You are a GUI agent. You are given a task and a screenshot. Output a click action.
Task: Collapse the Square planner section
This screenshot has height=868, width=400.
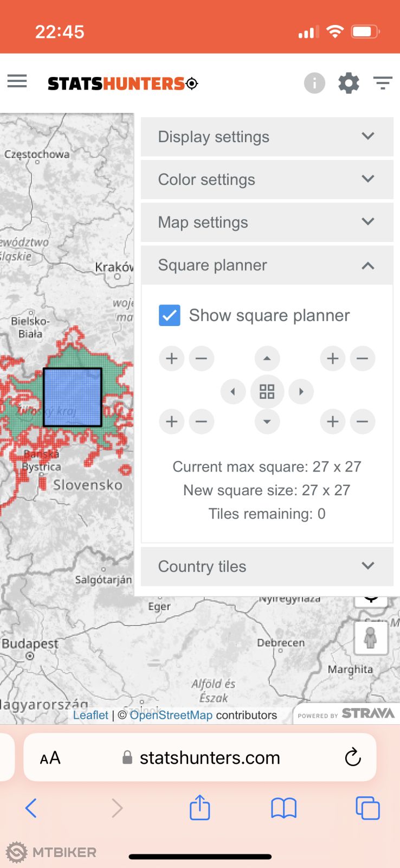pos(267,265)
